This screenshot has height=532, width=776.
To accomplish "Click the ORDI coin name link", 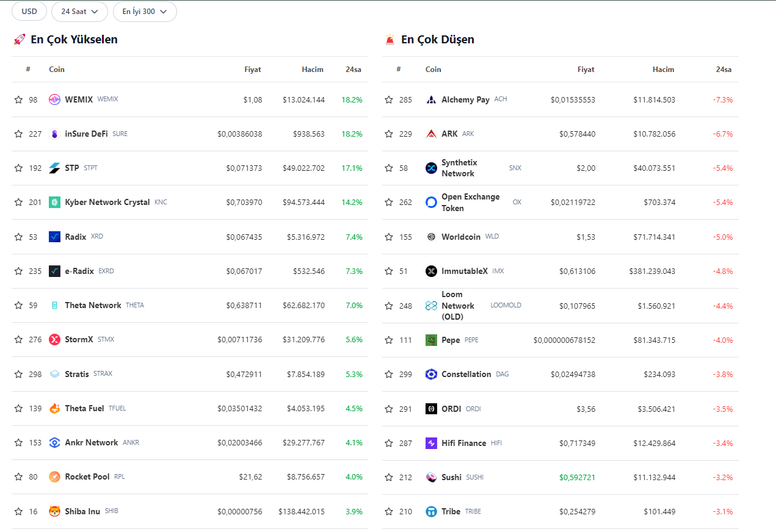I will (451, 409).
